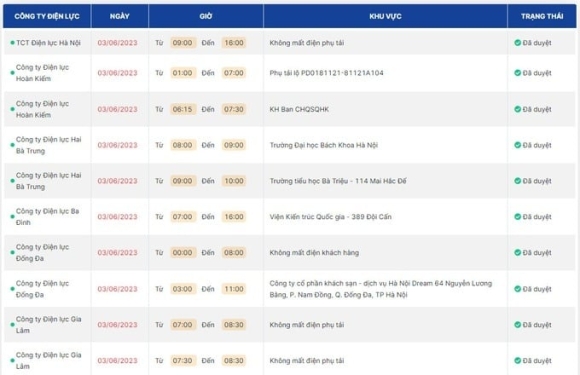Click the TRẠNG THÁI column header
Viewport: 580px width, 375px height.
click(x=542, y=16)
